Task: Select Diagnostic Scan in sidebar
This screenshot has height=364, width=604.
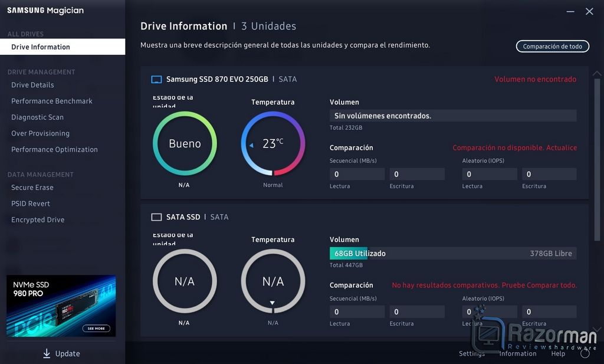Action: pos(37,117)
